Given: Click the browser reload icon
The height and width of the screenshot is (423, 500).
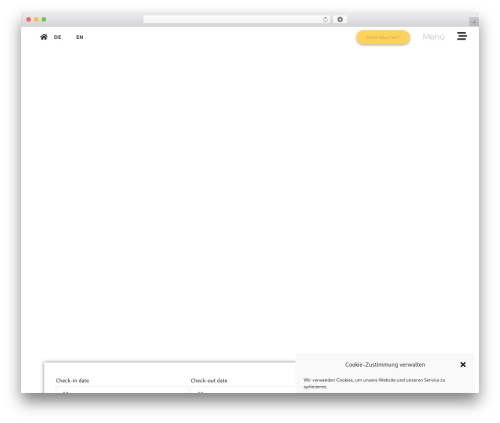Looking at the screenshot, I should 325,20.
